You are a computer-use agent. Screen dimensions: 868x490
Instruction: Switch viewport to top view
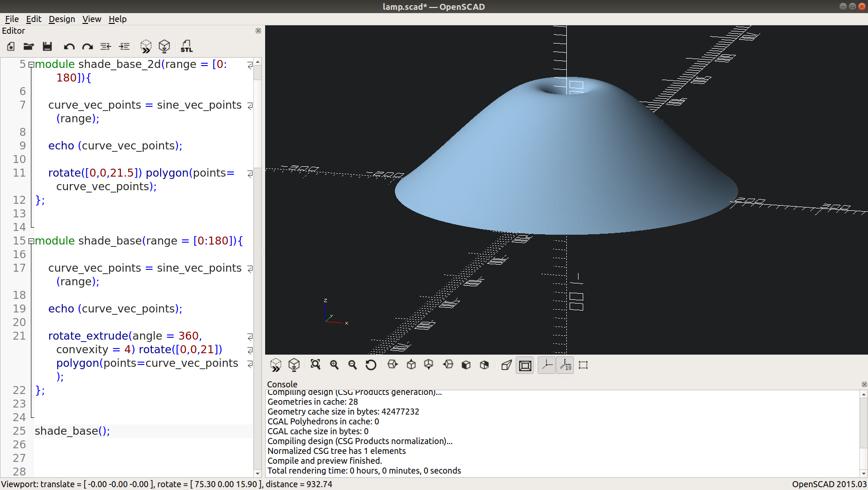pos(411,365)
